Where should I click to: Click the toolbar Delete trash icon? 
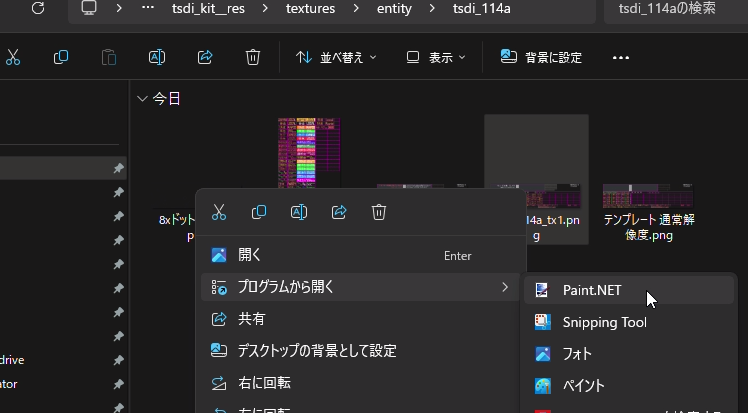[253, 57]
